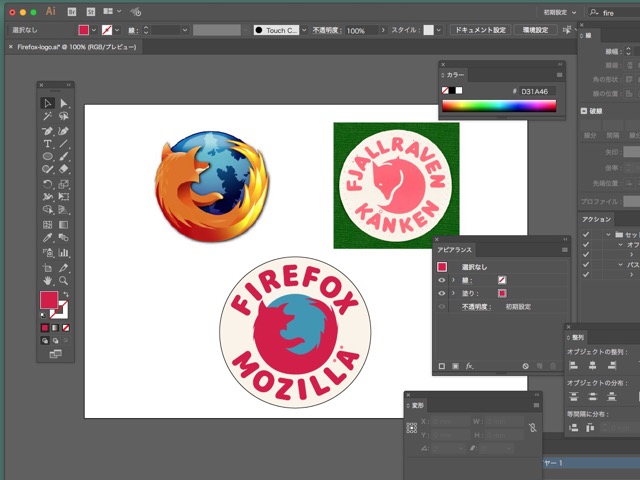640x480 pixels.
Task: Select the Pen tool
Action: 47,131
